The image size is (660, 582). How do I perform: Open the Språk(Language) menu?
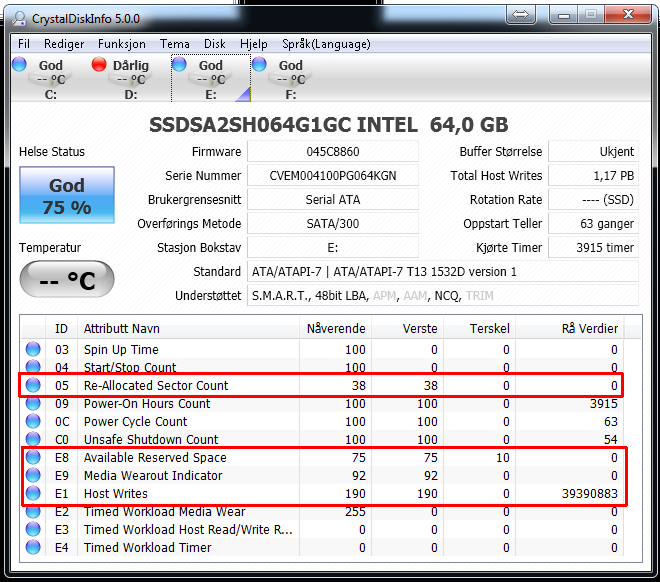tap(326, 44)
